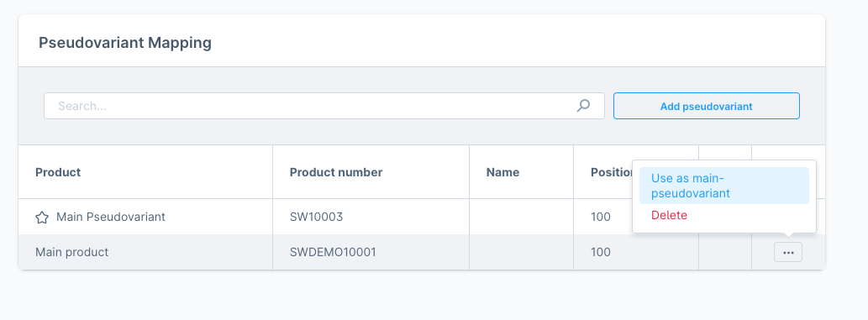Screen dimensions: 868x320
Task: Click the search magnifier icon
Action: click(x=583, y=106)
